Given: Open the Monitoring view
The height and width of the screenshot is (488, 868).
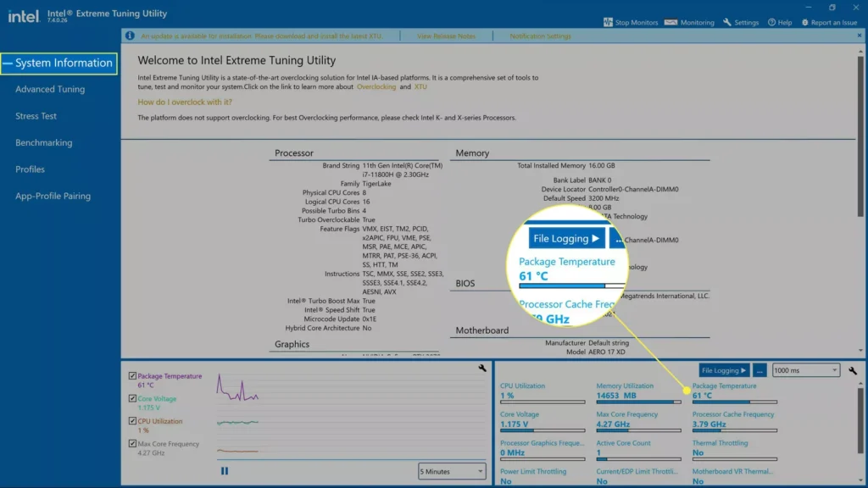Looking at the screenshot, I should pyautogui.click(x=689, y=22).
